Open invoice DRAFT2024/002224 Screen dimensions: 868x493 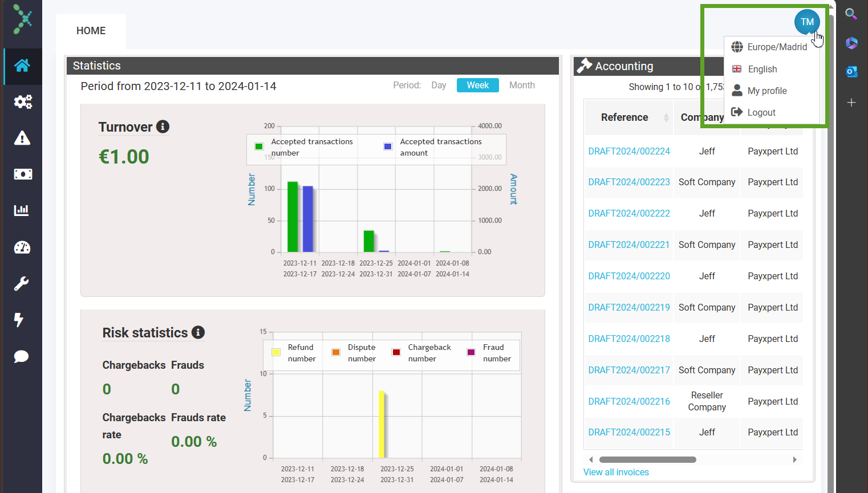click(x=629, y=151)
